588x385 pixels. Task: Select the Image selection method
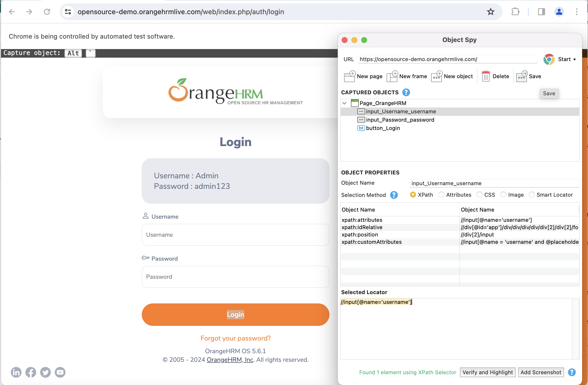(503, 195)
